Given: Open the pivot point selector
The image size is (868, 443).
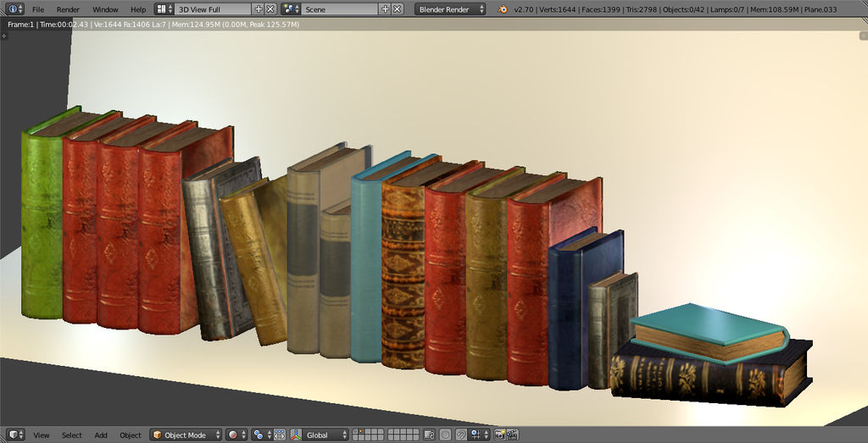Looking at the screenshot, I should coord(261,435).
